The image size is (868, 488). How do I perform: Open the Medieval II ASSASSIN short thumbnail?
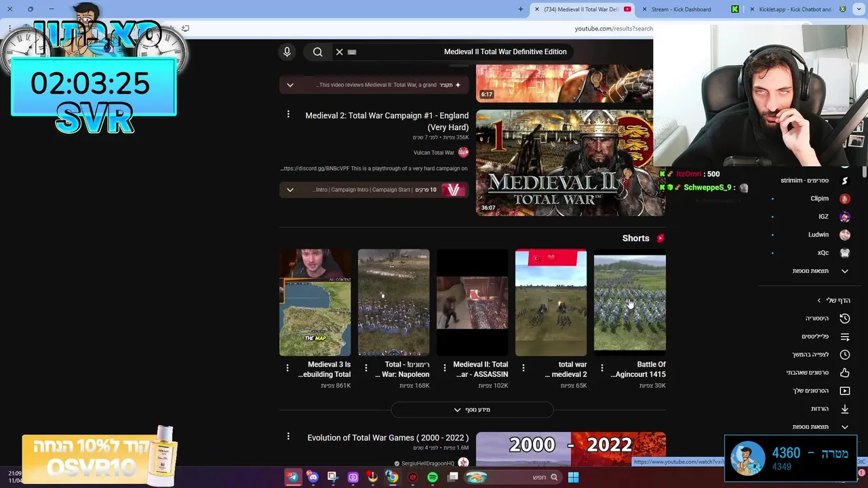pos(472,302)
